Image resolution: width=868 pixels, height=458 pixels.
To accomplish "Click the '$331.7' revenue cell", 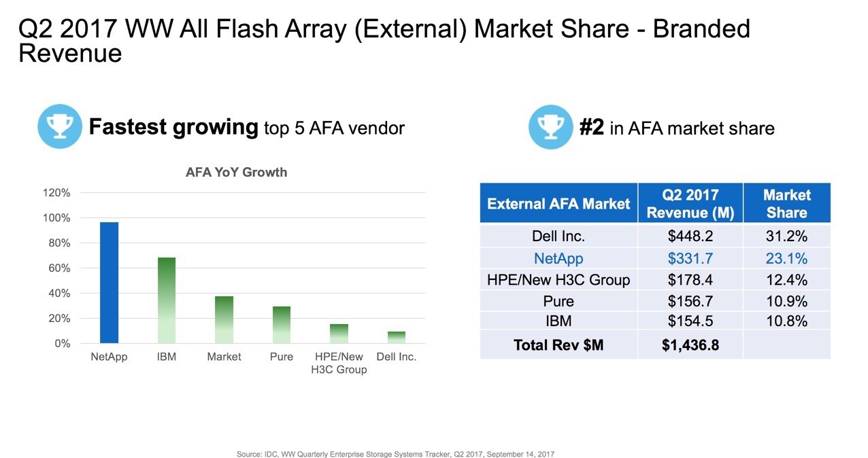I will 690,258.
